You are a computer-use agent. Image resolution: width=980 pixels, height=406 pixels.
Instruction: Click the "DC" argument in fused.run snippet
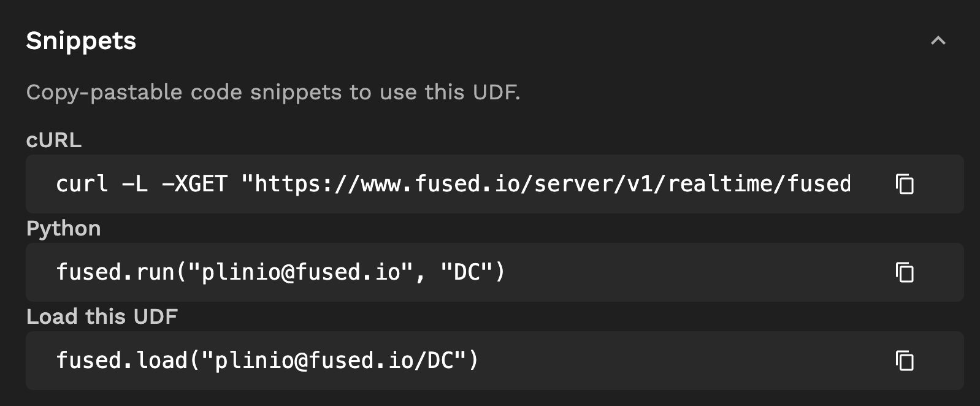click(466, 272)
